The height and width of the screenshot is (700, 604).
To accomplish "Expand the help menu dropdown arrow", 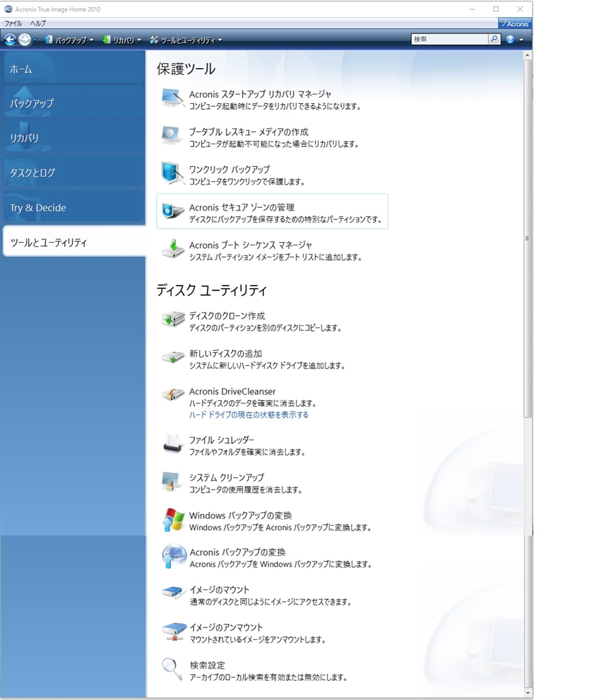I will (521, 40).
